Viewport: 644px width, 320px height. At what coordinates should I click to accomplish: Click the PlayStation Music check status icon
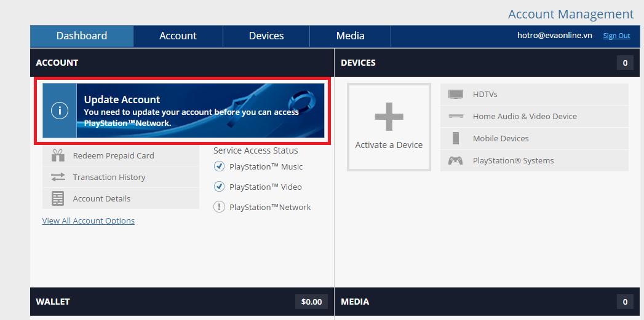tap(220, 166)
